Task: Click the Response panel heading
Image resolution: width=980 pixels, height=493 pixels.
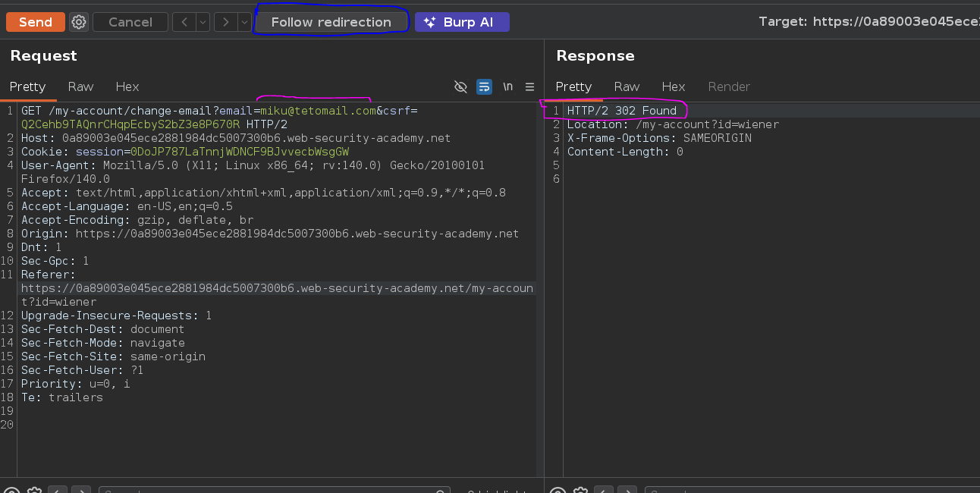Action: [x=595, y=56]
